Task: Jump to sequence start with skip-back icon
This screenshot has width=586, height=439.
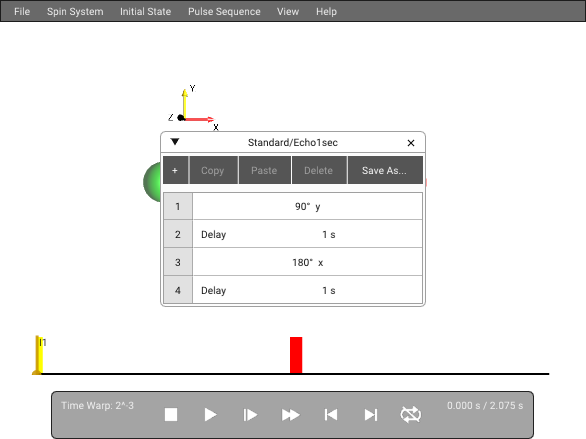Action: point(331,415)
